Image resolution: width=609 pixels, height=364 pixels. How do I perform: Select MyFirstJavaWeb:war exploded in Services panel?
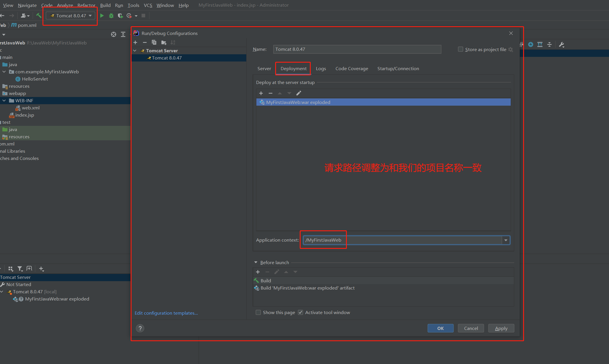(x=57, y=299)
